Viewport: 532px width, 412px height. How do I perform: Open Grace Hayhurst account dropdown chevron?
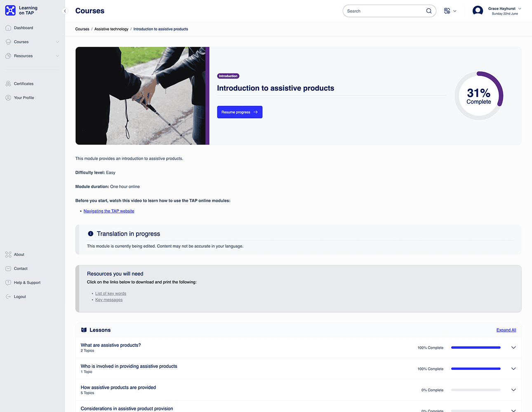(x=520, y=9)
